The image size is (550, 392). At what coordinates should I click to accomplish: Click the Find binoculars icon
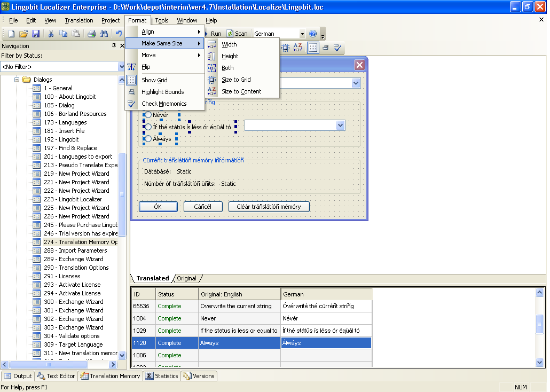[x=104, y=34]
